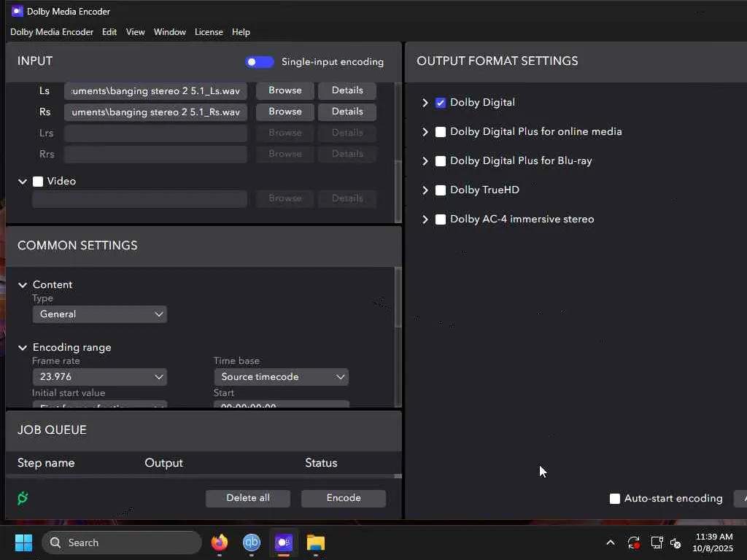Open File Explorer from the taskbar
This screenshot has width=747, height=560.
pyautogui.click(x=315, y=542)
